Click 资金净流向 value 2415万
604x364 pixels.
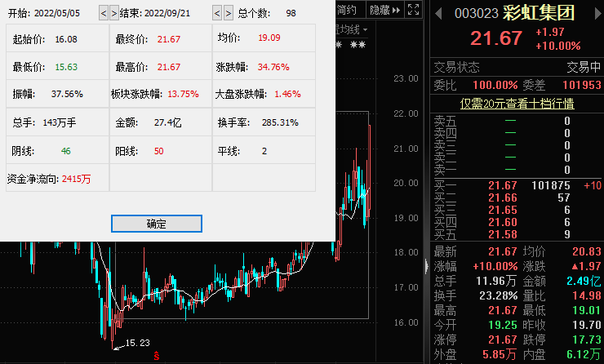point(76,179)
